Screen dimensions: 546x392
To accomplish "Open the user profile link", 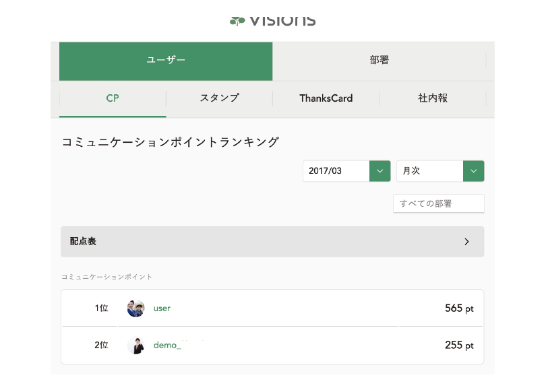I will pos(162,308).
